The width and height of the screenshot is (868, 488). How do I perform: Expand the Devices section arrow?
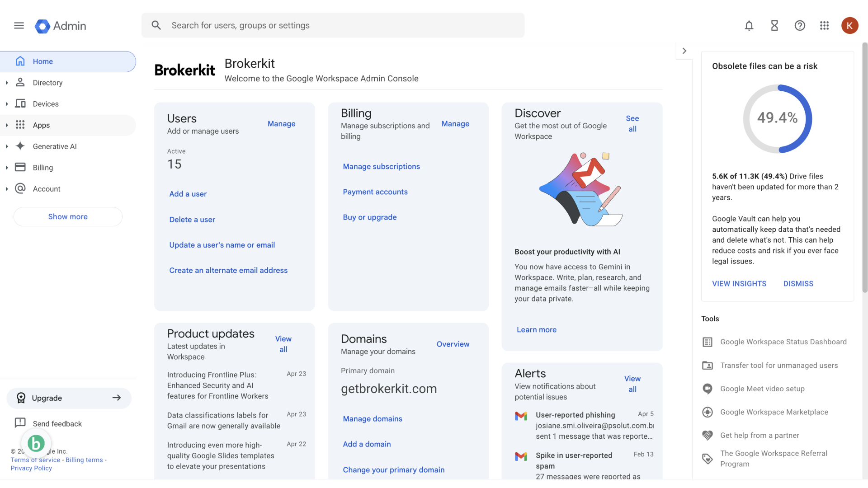(x=7, y=104)
